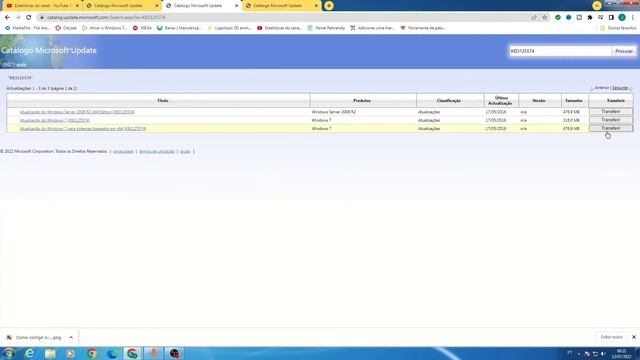This screenshot has height=360, width=640.
Task: Open the Ferramenta de bookmark
Action: (x=422, y=28)
